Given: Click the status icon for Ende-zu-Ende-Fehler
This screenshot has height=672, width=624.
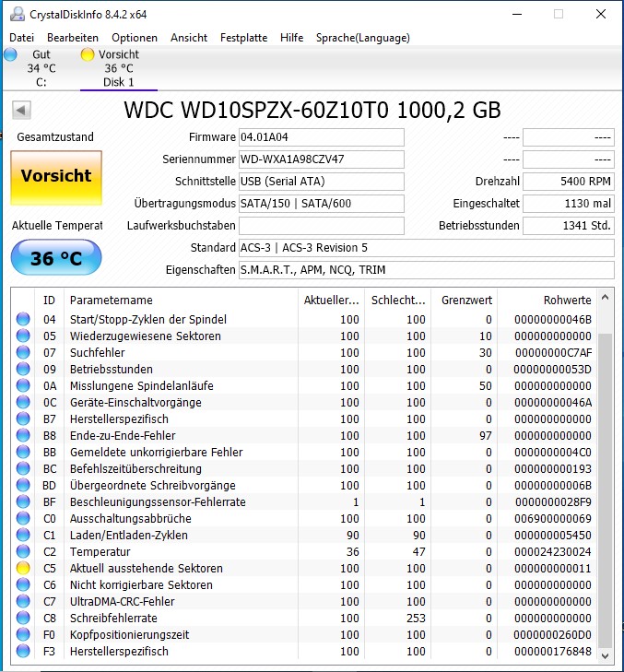Looking at the screenshot, I should click(23, 435).
